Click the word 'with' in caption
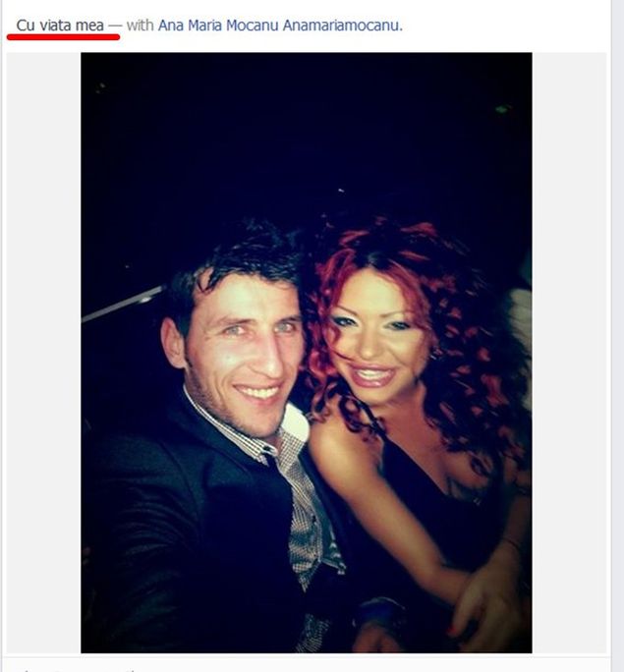Image resolution: width=624 pixels, height=672 pixels. pyautogui.click(x=141, y=26)
